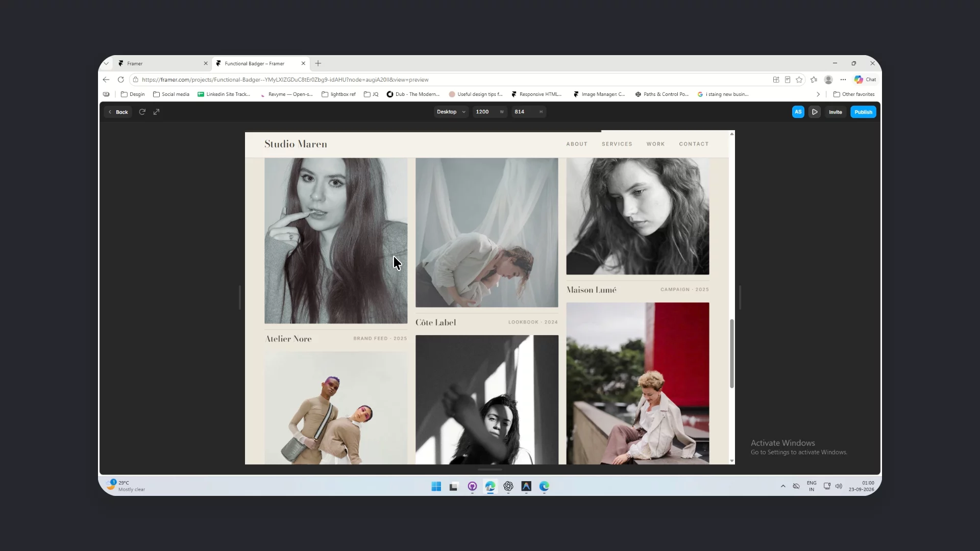
Task: Show hidden system tray icons
Action: [x=783, y=486]
